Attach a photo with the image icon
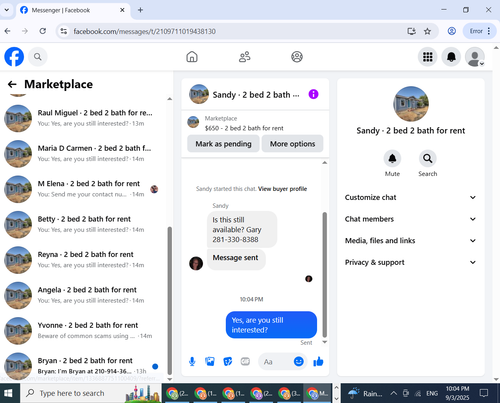Screen dimensions: 500x403 pyautogui.click(x=210, y=362)
